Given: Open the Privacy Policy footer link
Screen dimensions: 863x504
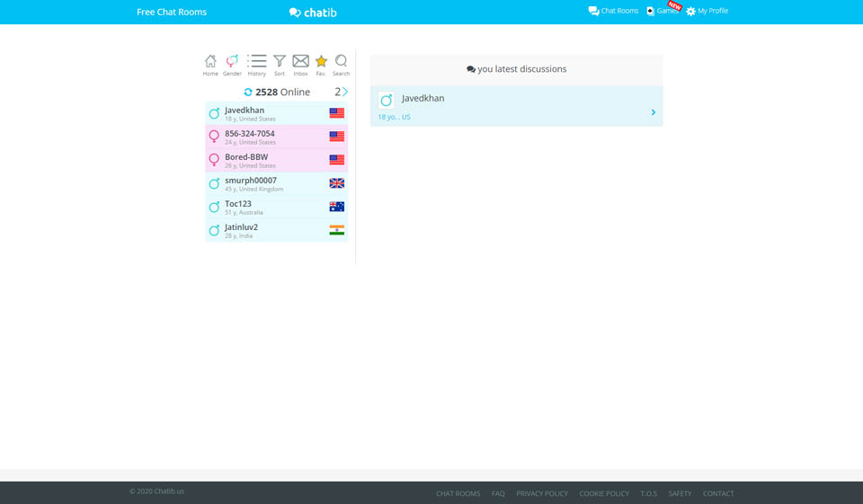Looking at the screenshot, I should coord(542,493).
